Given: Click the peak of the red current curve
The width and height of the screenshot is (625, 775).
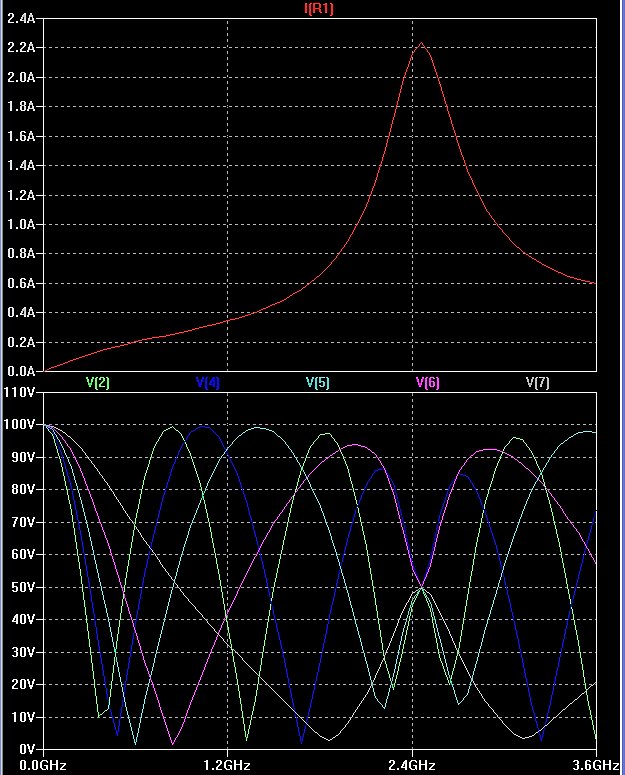Looking at the screenshot, I should (422, 43).
